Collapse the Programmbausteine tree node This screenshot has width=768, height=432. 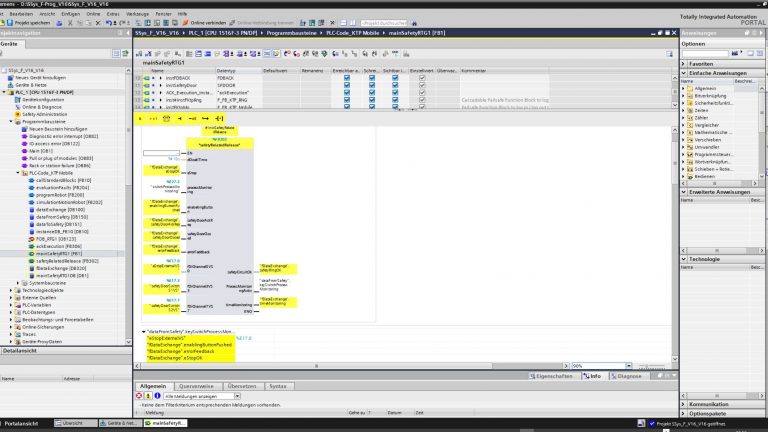pyautogui.click(x=11, y=121)
